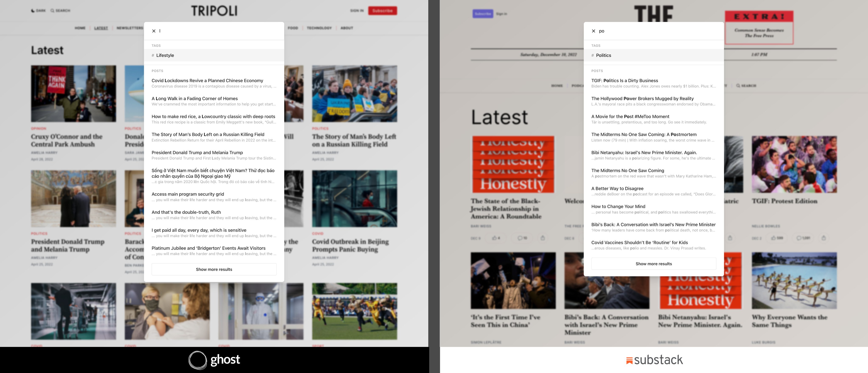The image size is (868, 373).
Task: Show more results in Tripoli search
Action: point(214,269)
